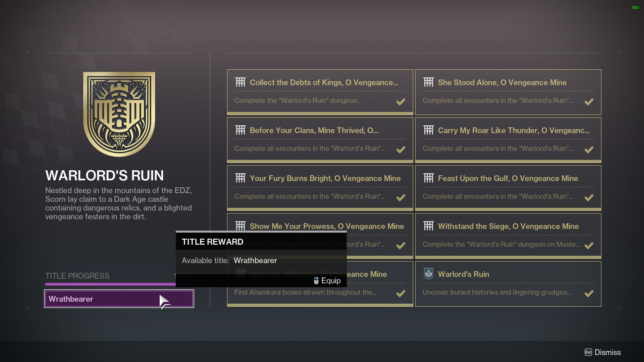Click checkmark on Withstand the Siege triumph

pyautogui.click(x=589, y=245)
